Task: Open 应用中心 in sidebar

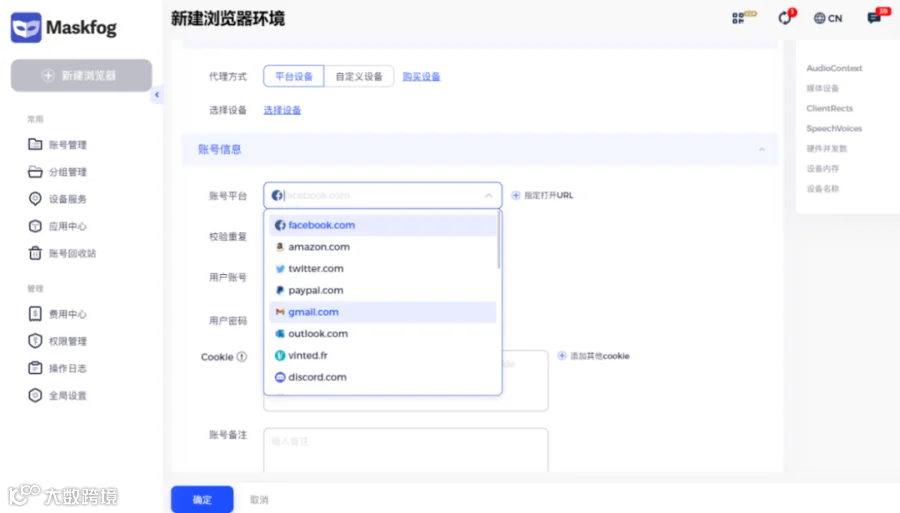Action: [x=58, y=226]
